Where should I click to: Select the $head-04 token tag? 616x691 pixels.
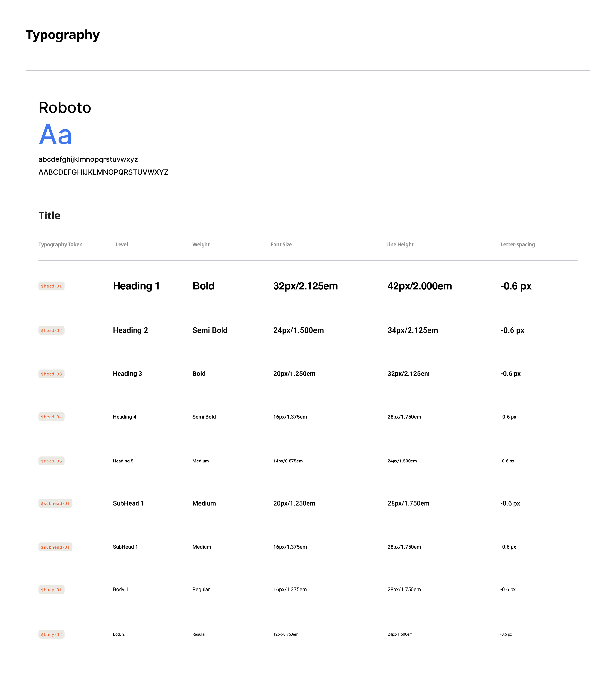[x=51, y=417]
